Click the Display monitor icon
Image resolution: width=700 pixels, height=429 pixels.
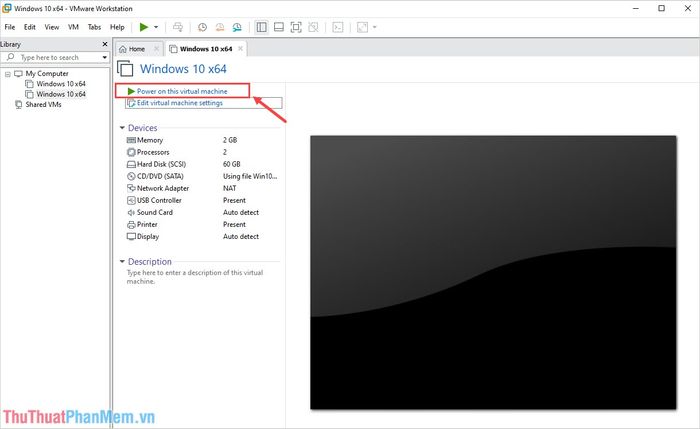click(x=131, y=237)
